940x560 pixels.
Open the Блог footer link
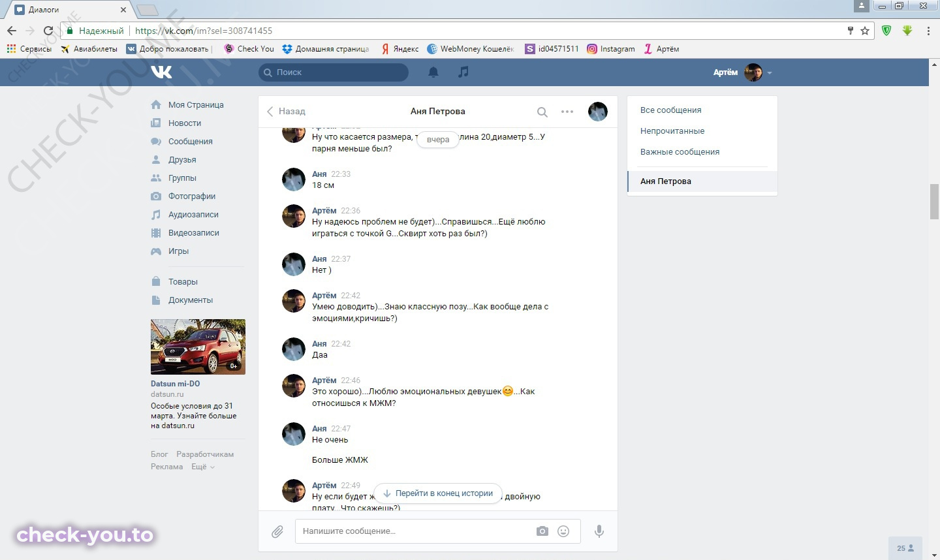159,454
